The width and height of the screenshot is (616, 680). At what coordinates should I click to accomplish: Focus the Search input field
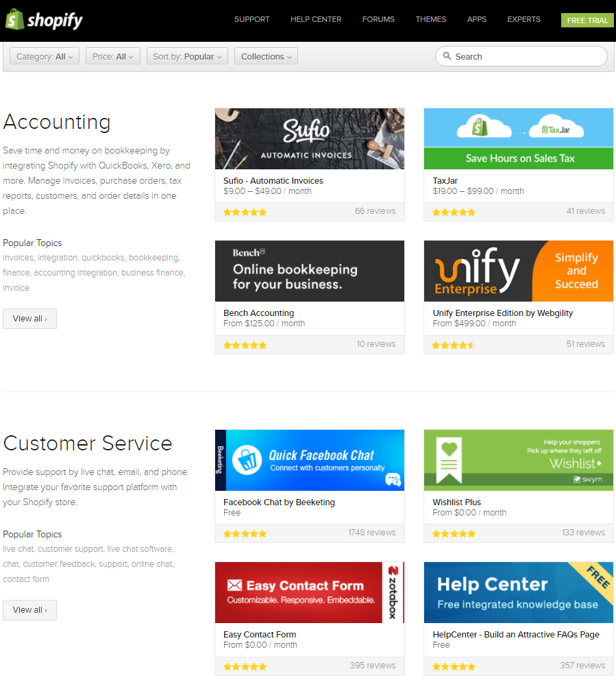[521, 56]
